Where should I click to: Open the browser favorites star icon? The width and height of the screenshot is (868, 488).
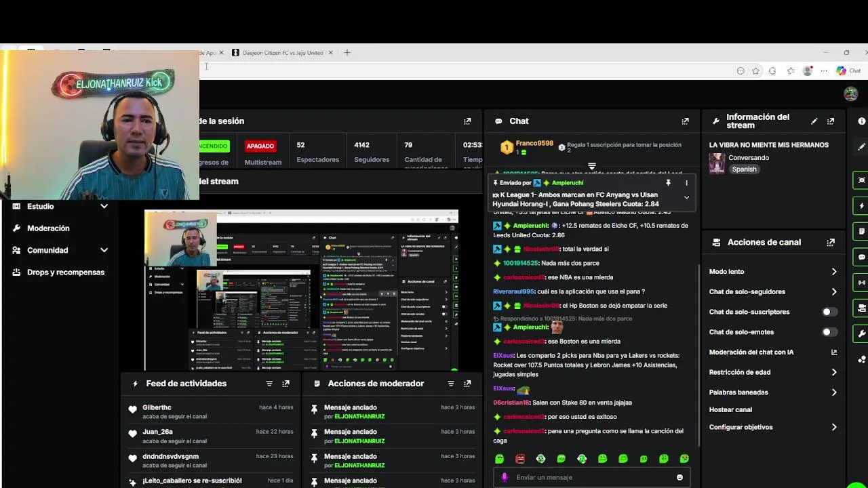click(x=755, y=70)
